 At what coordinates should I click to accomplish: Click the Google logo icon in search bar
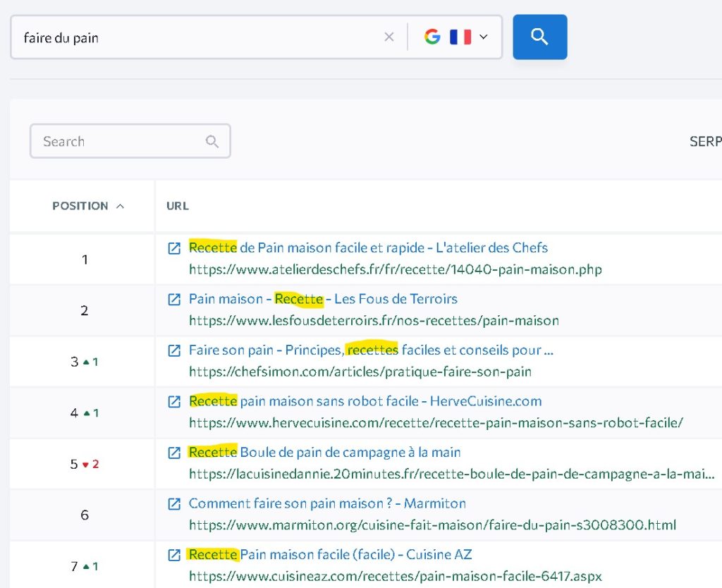pos(432,37)
